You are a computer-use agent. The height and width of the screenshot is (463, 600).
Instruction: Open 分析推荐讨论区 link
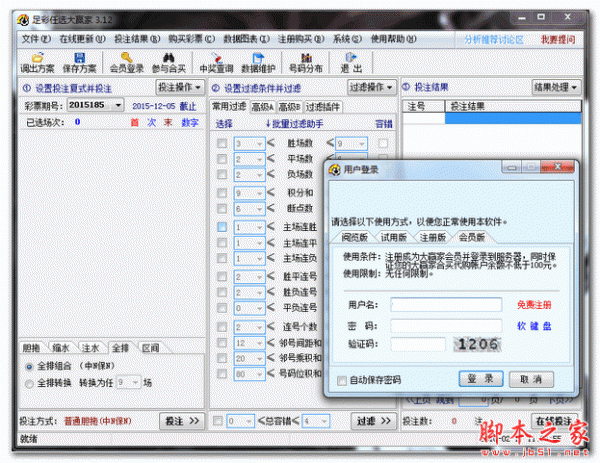tap(494, 40)
